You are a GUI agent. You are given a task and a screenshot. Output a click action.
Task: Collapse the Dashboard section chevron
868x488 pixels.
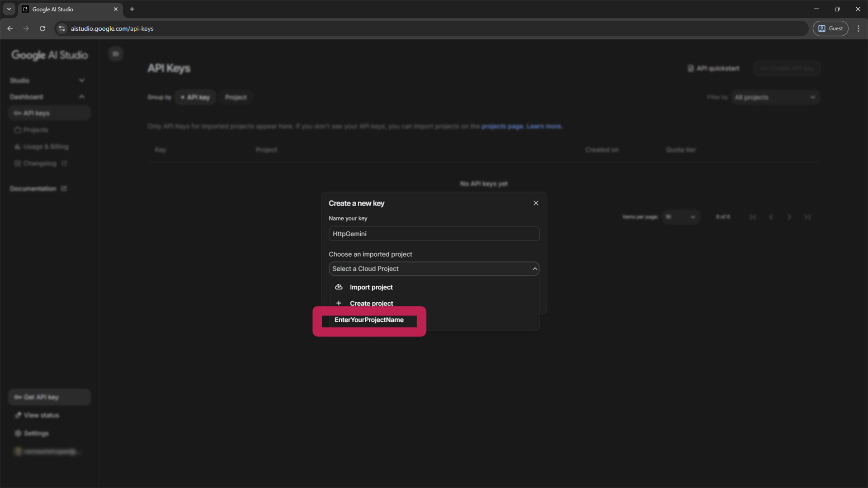pos(82,97)
